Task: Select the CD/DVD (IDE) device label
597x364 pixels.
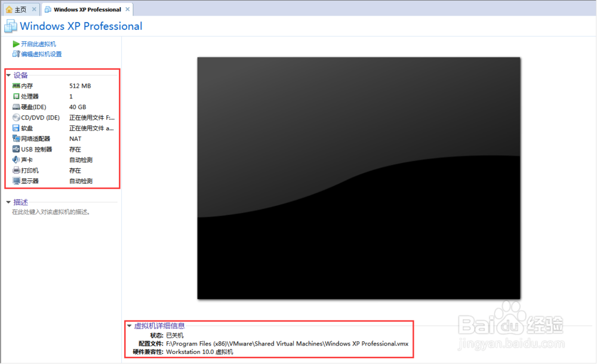Action: 41,118
